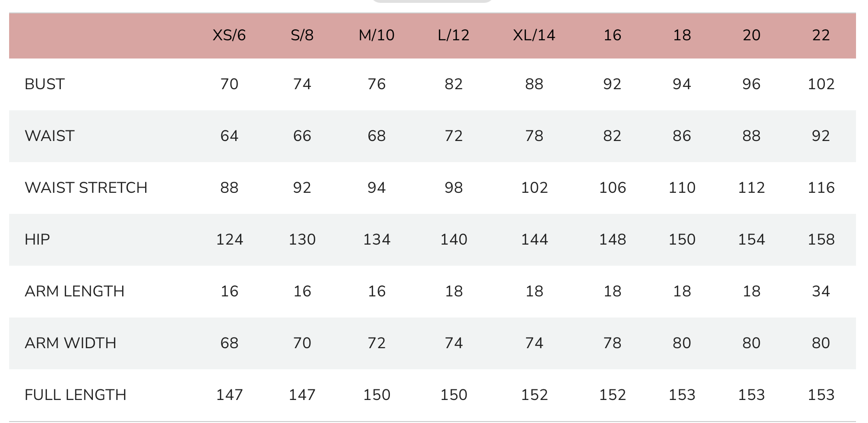Click the HIP row label

click(x=37, y=240)
